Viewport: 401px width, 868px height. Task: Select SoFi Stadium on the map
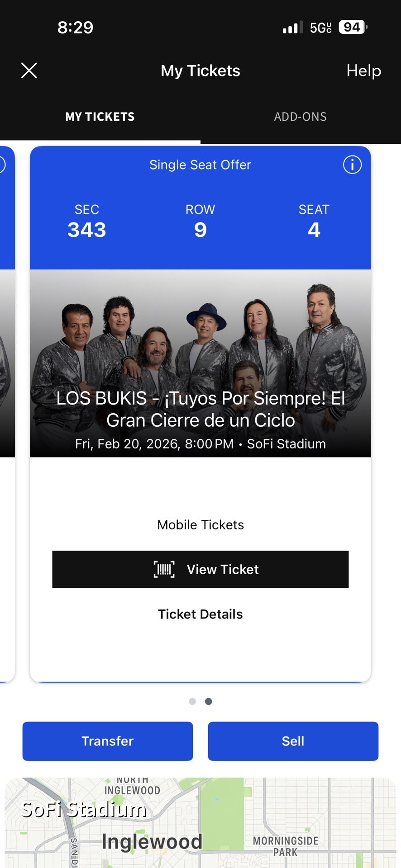(84, 809)
